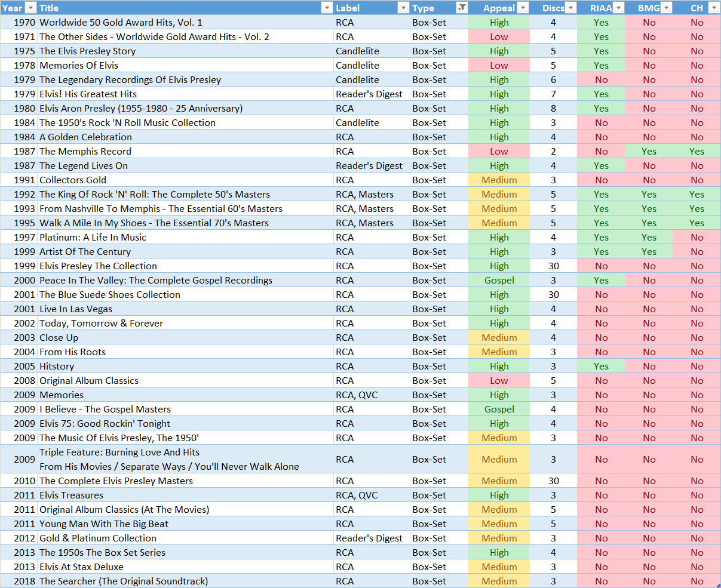This screenshot has width=721, height=588.
Task: Click the Discs value 30 for 'Elvis Presley The Collection'
Action: click(x=553, y=266)
